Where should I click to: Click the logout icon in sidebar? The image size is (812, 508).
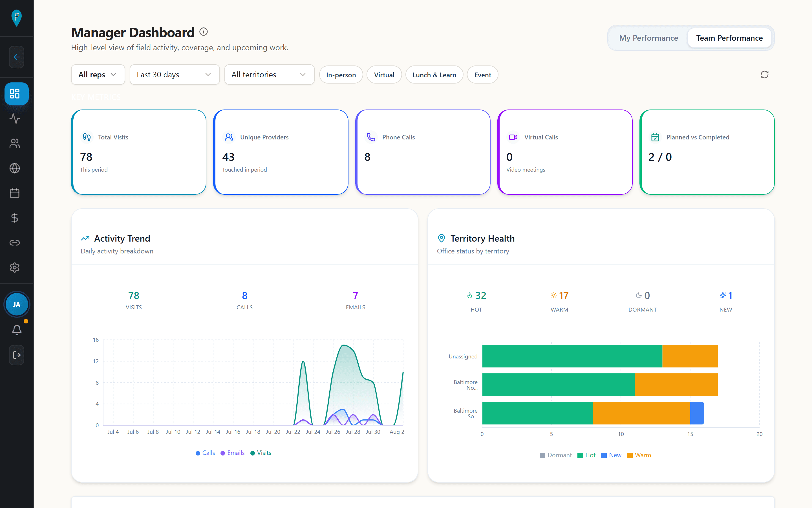point(16,355)
